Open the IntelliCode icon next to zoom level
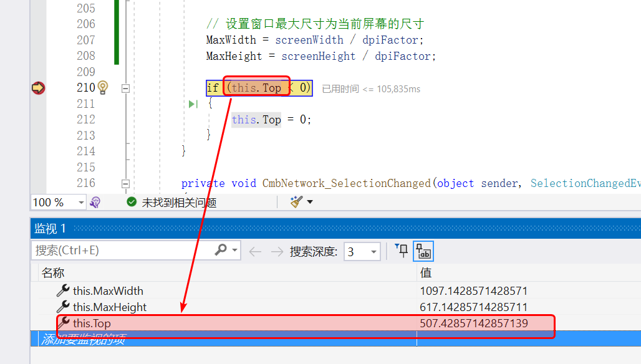Viewport: 641px width, 364px height. [95, 202]
